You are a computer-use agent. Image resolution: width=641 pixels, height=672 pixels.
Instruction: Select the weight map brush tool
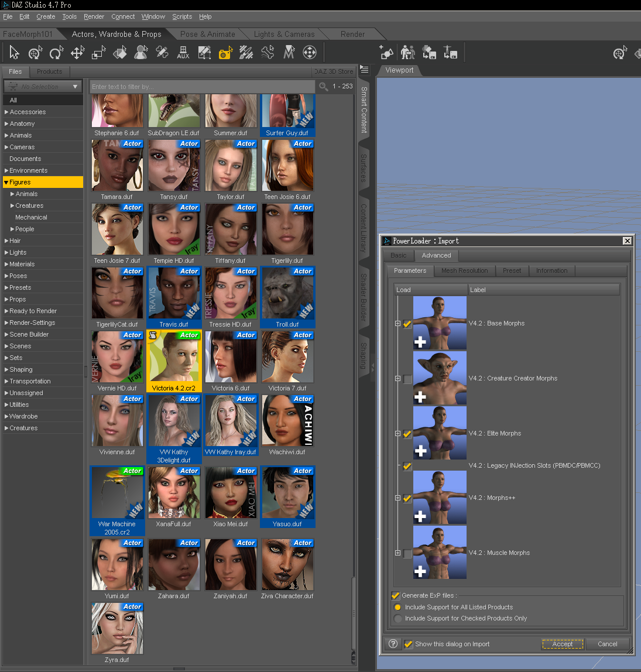pyautogui.click(x=246, y=53)
